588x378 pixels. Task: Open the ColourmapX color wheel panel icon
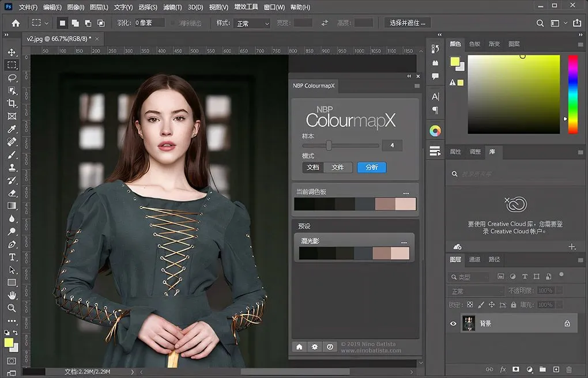click(435, 131)
